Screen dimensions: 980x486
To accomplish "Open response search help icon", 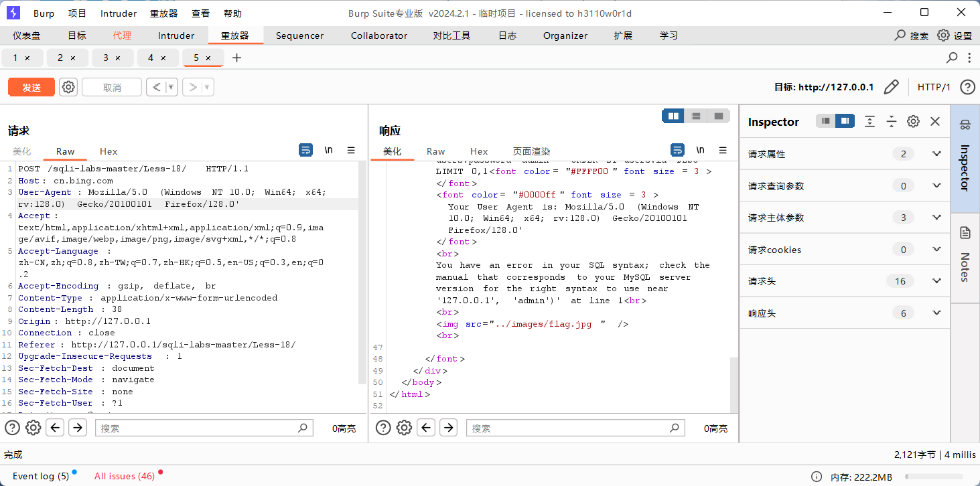I will click(x=383, y=428).
